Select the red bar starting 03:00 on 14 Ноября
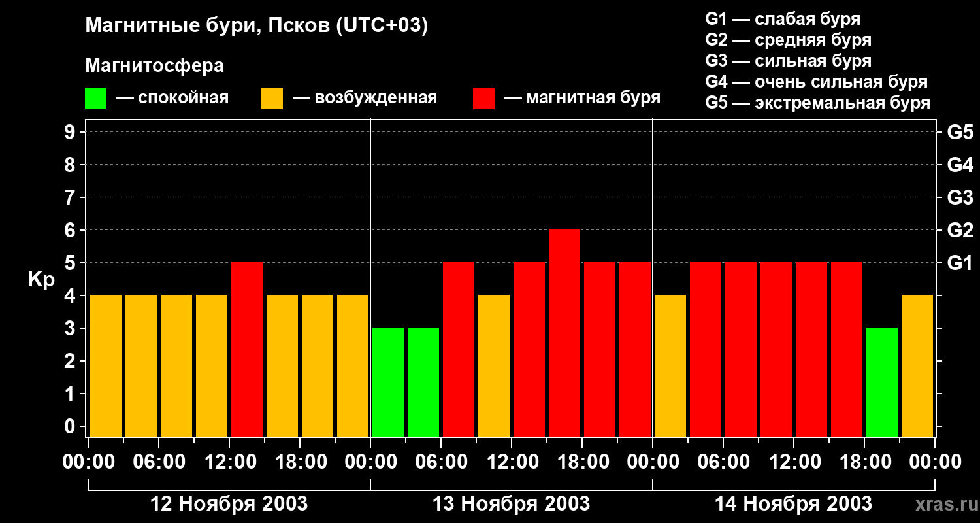This screenshot has height=523, width=980. tap(706, 350)
